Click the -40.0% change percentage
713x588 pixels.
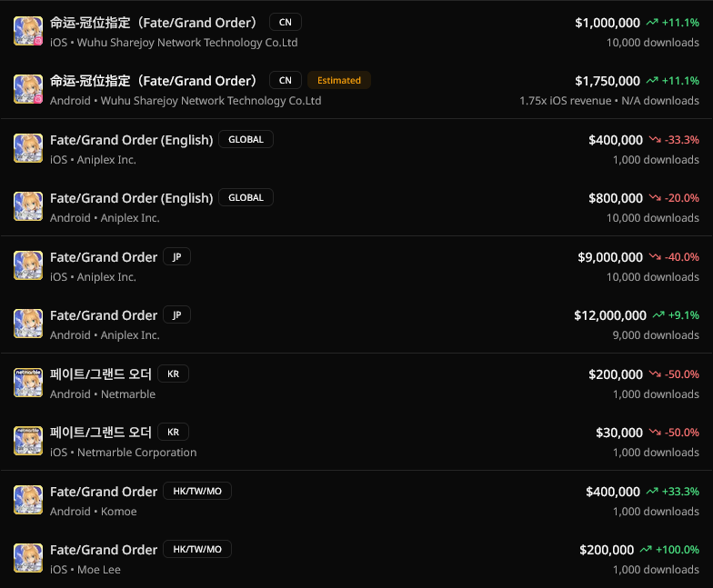pos(682,256)
